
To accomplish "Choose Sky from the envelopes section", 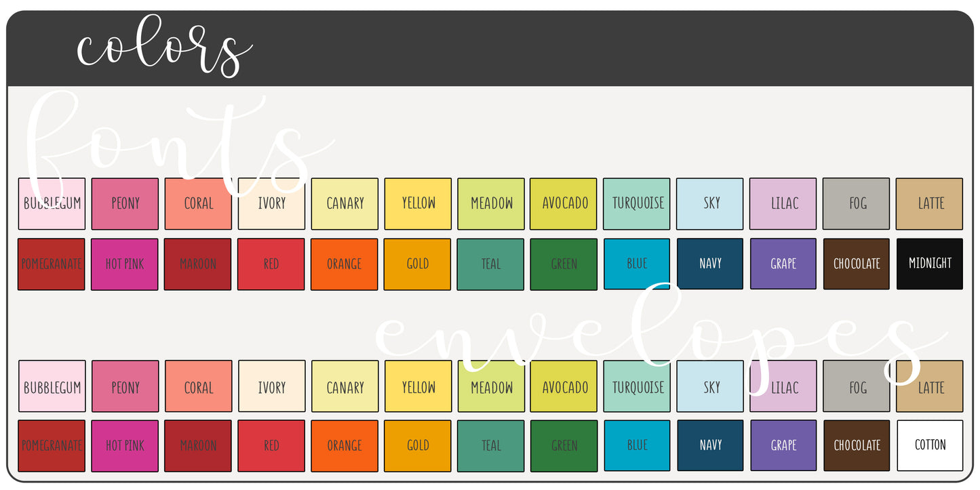I will coord(710,387).
